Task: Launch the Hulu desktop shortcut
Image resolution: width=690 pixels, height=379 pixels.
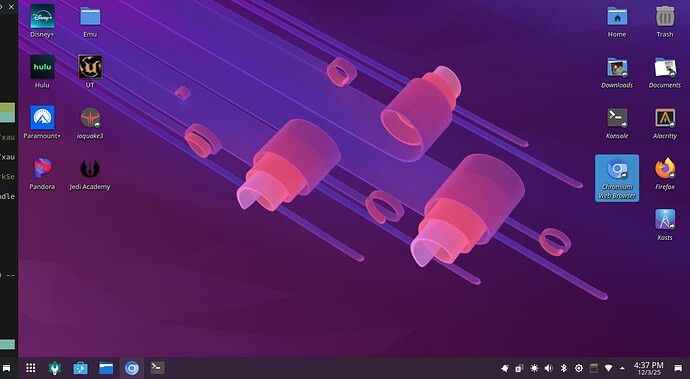Action: click(42, 67)
